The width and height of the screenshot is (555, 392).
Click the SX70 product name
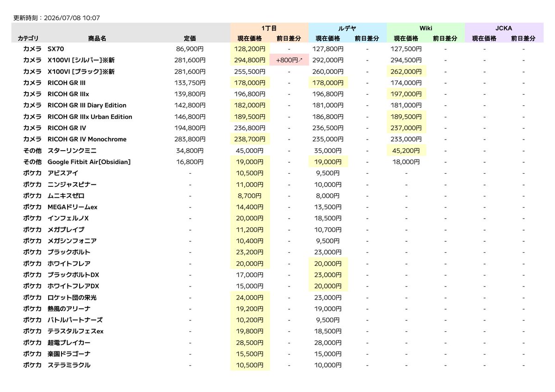point(56,49)
